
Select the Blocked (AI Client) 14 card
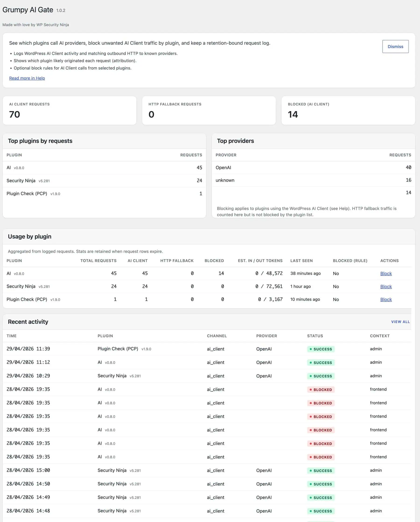click(348, 110)
